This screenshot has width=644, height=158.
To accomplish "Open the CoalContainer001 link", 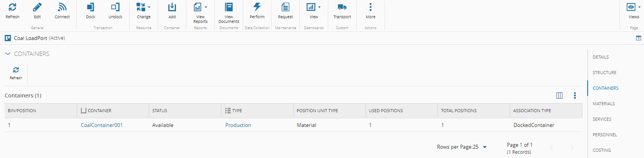I will coord(102,125).
